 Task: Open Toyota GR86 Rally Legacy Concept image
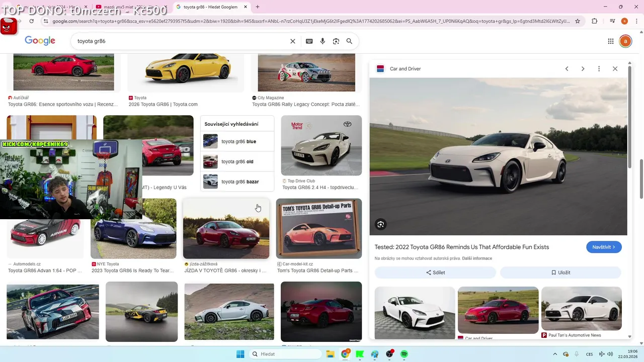pyautogui.click(x=306, y=72)
